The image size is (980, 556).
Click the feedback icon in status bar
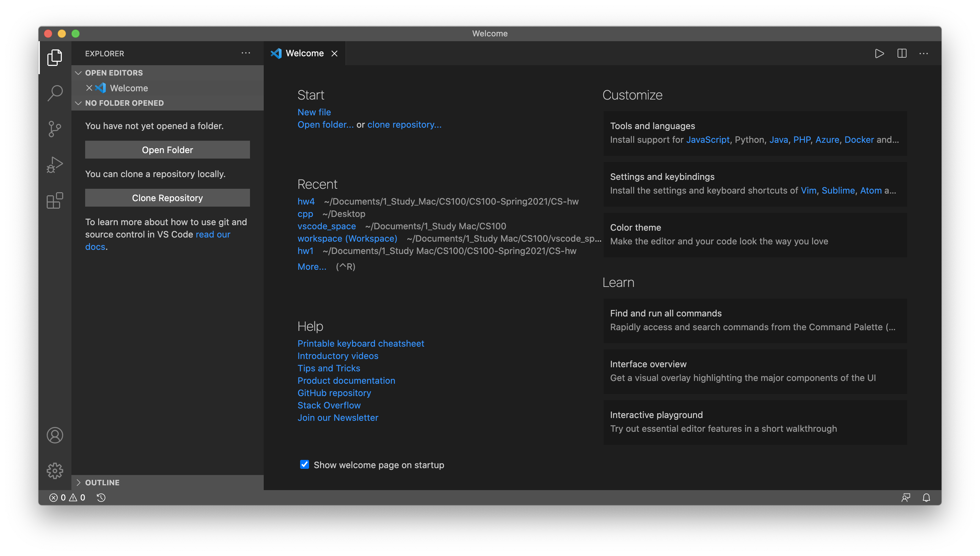click(x=905, y=498)
